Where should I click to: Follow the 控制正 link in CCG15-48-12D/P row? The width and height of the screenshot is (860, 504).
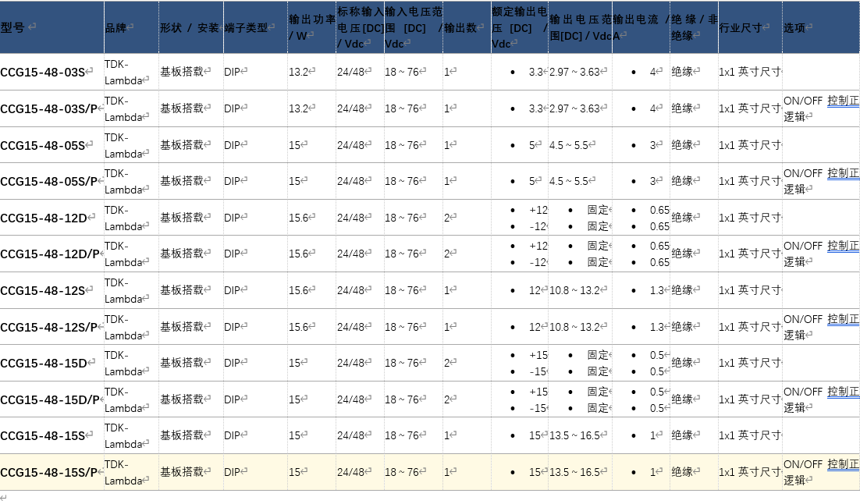coord(843,246)
